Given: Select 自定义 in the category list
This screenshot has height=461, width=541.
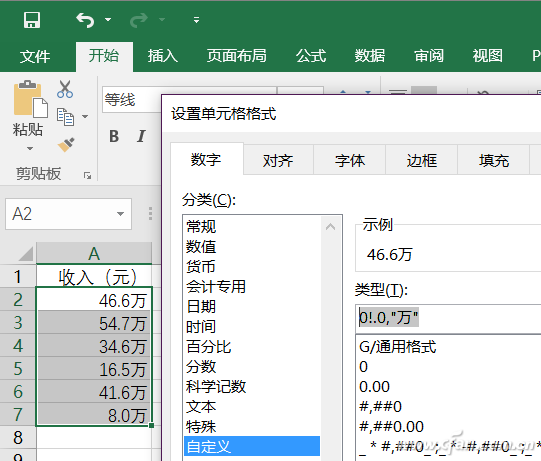Looking at the screenshot, I should pos(252,446).
